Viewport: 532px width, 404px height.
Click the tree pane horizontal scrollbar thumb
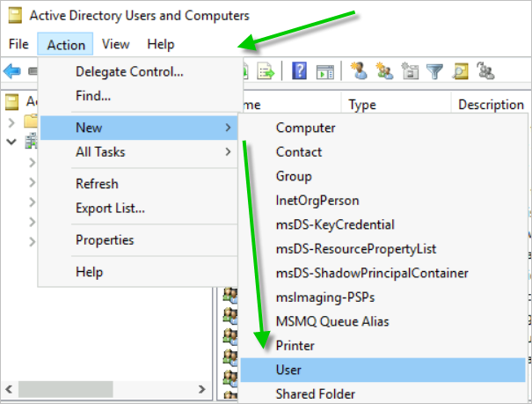click(65, 389)
